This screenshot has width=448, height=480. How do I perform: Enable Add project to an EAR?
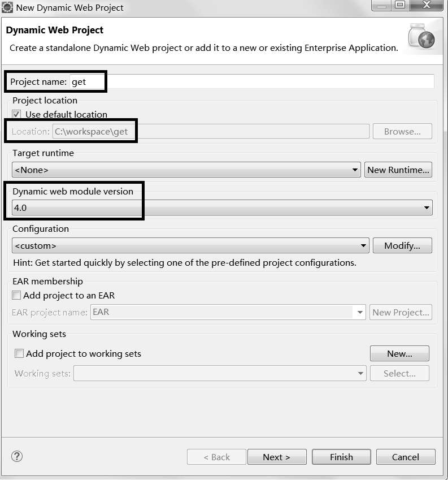pyautogui.click(x=16, y=295)
